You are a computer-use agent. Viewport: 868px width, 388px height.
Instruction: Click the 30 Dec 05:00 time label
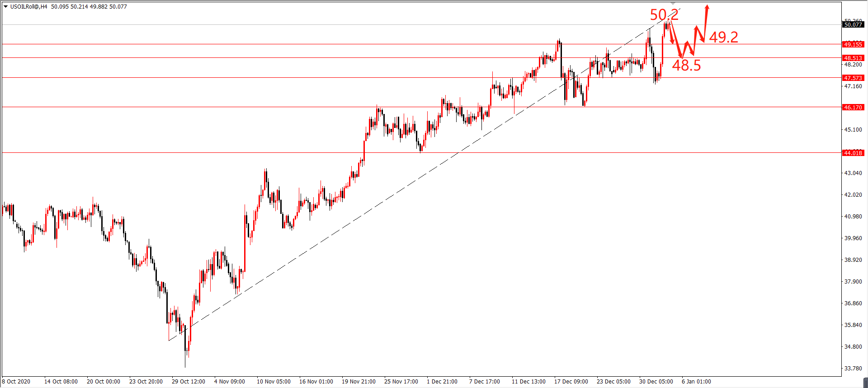(656, 382)
